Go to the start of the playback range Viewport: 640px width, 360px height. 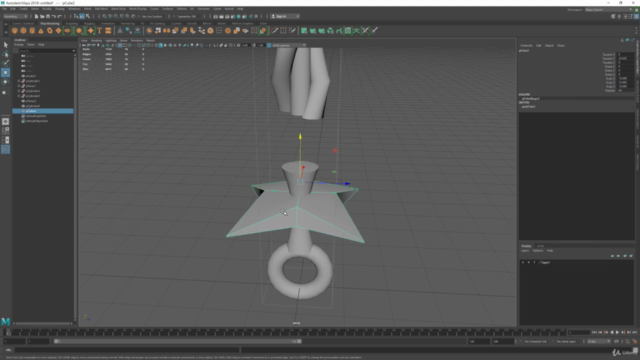pos(594,333)
